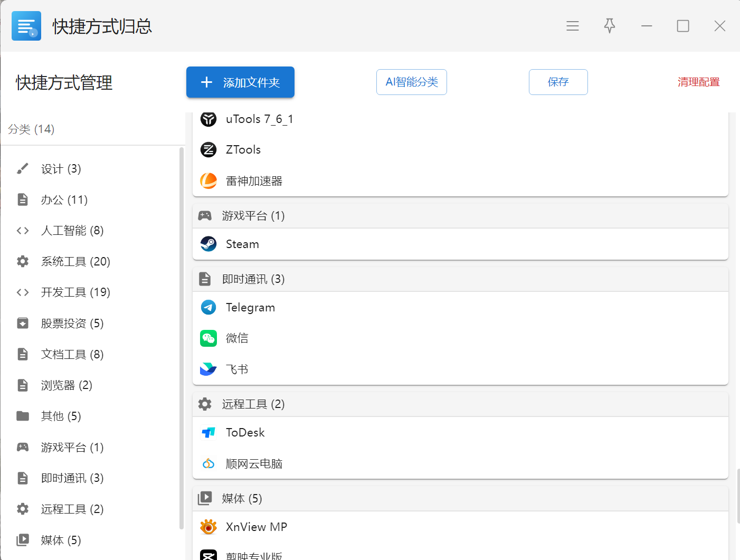
Task: Click the ToDesk app icon
Action: [208, 433]
